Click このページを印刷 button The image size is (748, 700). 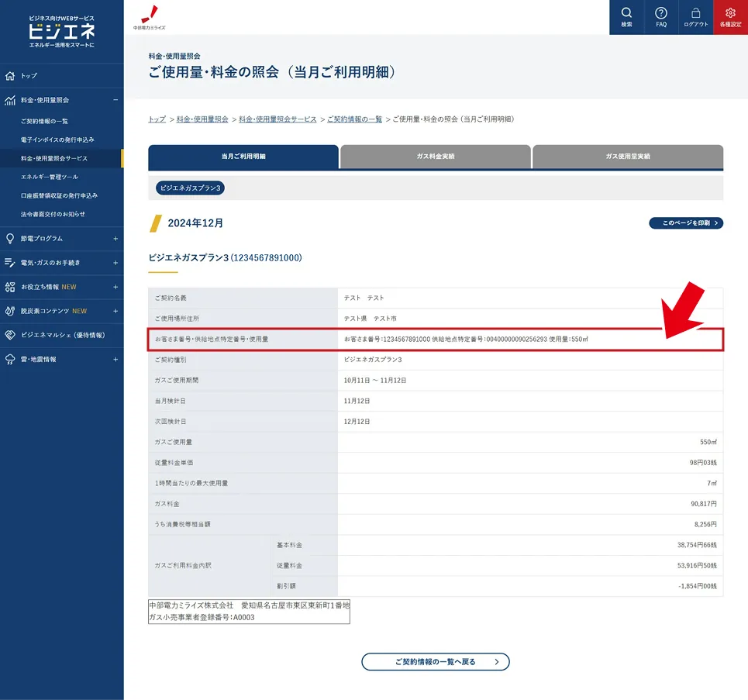tap(686, 222)
